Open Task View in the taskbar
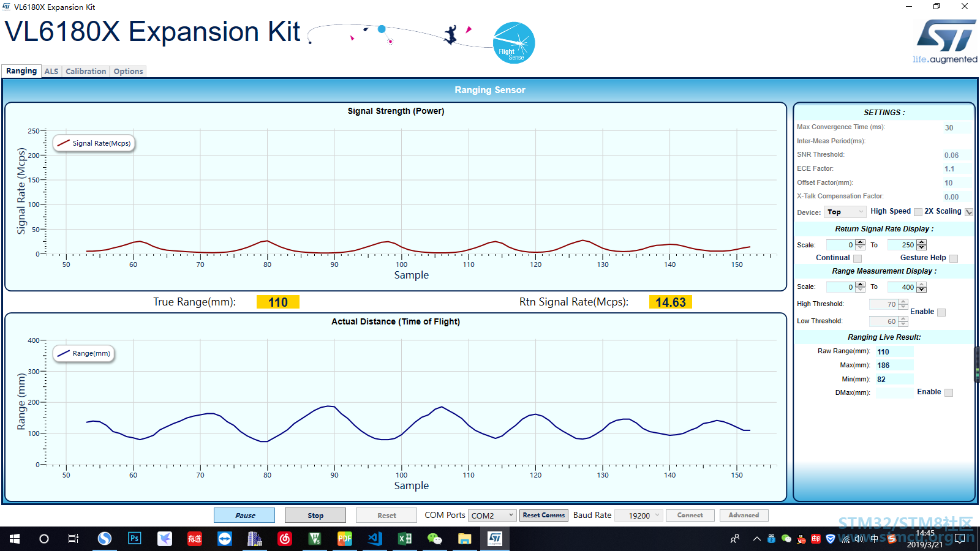 (73, 539)
